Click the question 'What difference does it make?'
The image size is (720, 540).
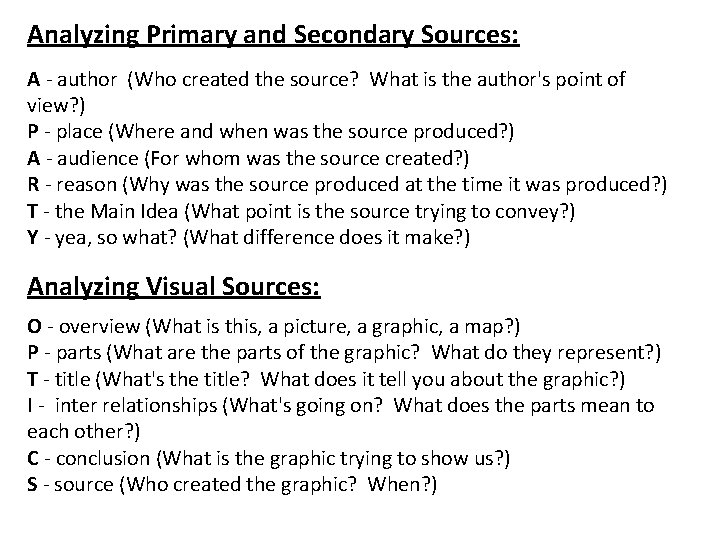point(326,238)
